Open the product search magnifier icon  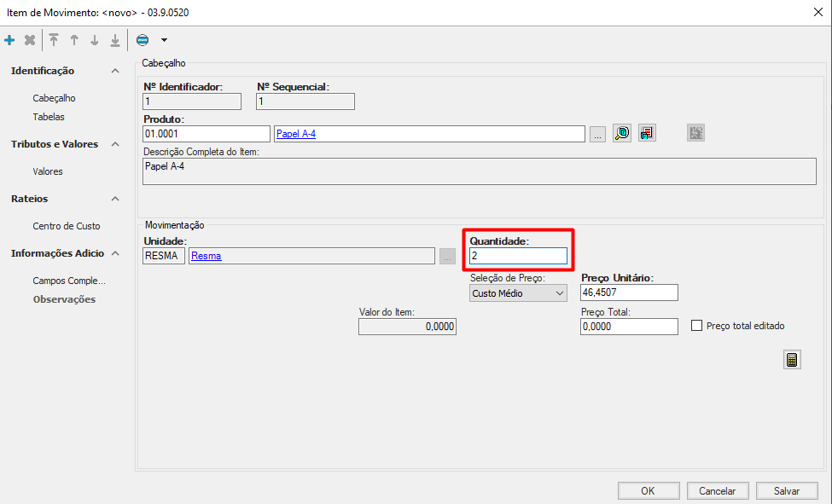tap(622, 133)
